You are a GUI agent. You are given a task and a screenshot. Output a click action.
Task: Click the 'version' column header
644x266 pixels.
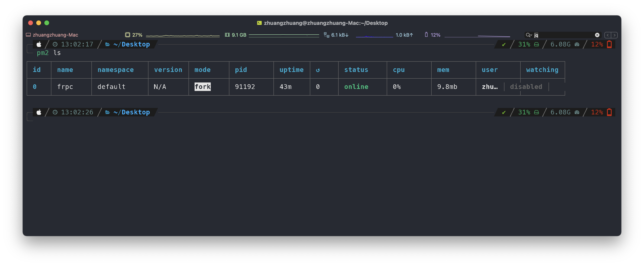168,70
